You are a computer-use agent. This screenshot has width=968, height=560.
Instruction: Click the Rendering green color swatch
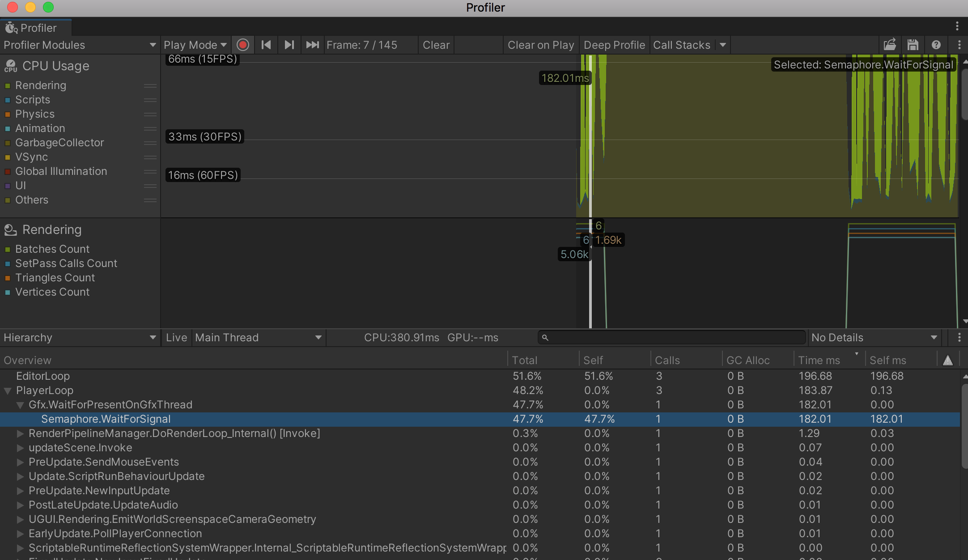(x=8, y=85)
